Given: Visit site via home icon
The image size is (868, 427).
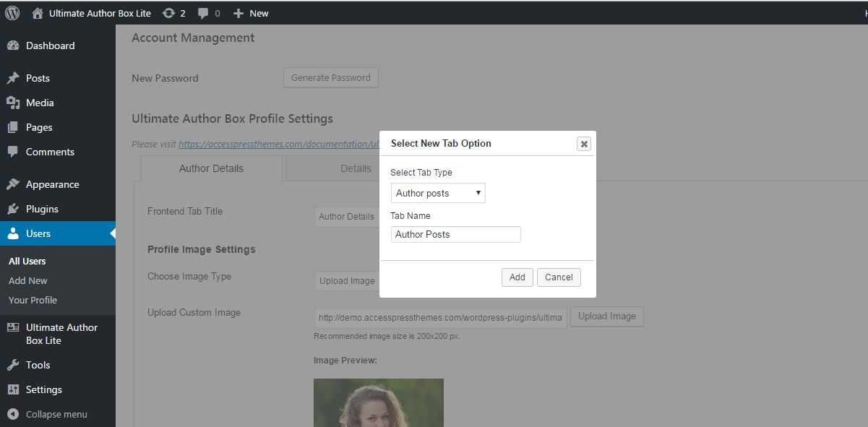Looking at the screenshot, I should coord(38,13).
